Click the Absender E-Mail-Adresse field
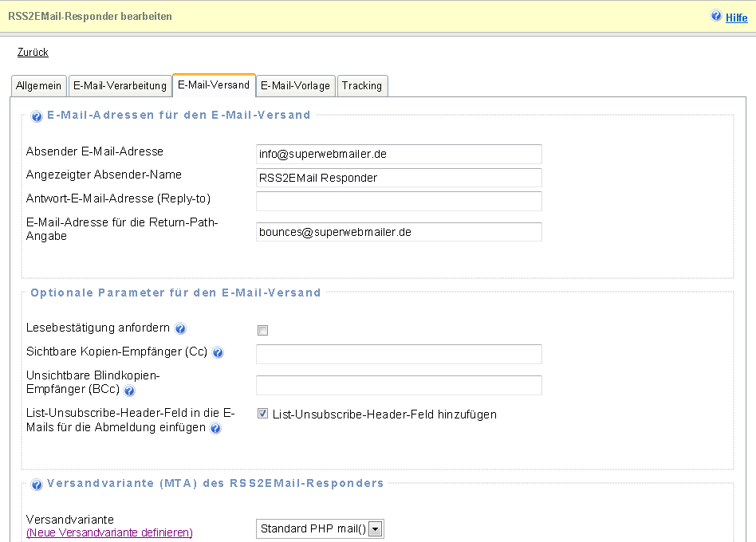The image size is (756, 542). tap(399, 154)
